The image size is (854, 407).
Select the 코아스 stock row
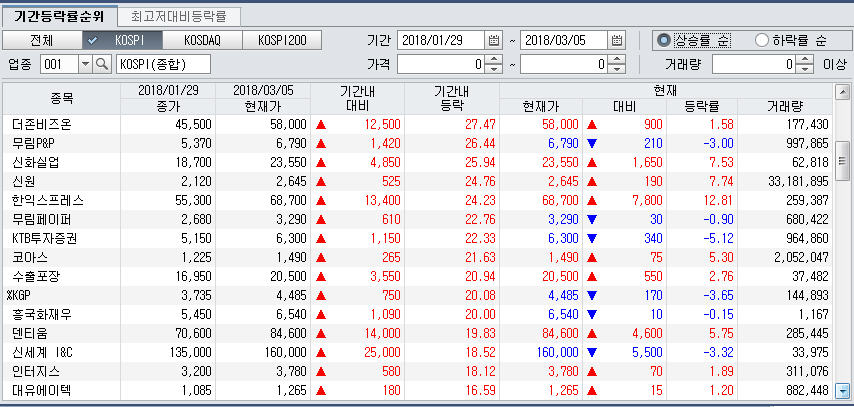(418, 257)
